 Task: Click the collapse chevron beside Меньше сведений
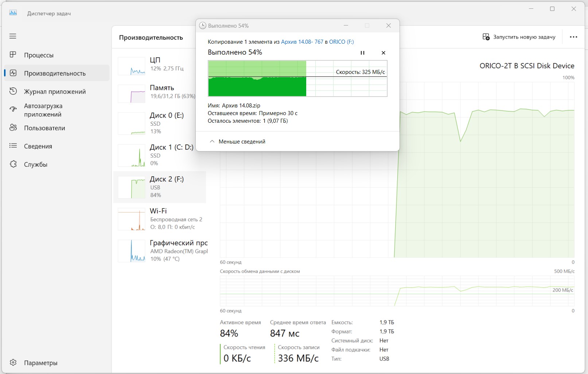(x=212, y=141)
